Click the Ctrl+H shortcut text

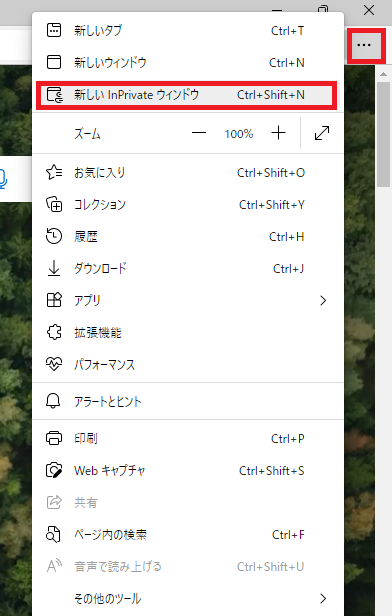286,237
